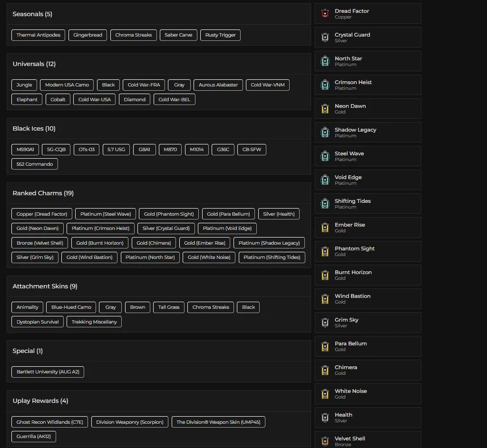Viewport: 487px width, 448px height.
Task: Select the Rusty Trigger seasonal skin tag
Action: (x=220, y=35)
